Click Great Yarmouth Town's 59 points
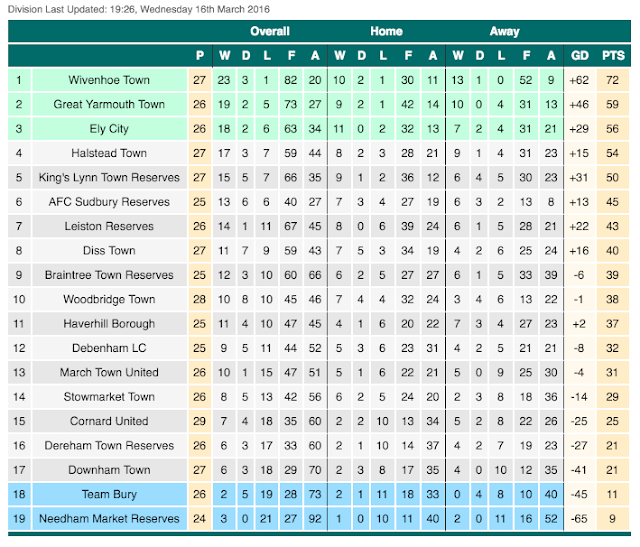This screenshot has height=547, width=640. pos(612,105)
